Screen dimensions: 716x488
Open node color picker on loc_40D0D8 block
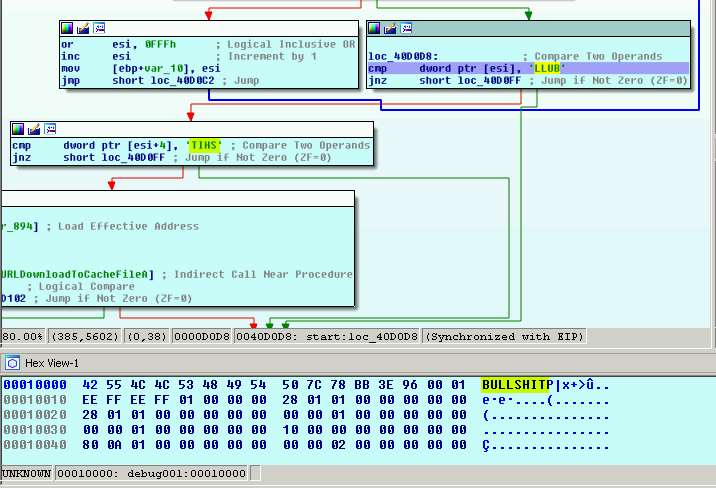pos(374,28)
